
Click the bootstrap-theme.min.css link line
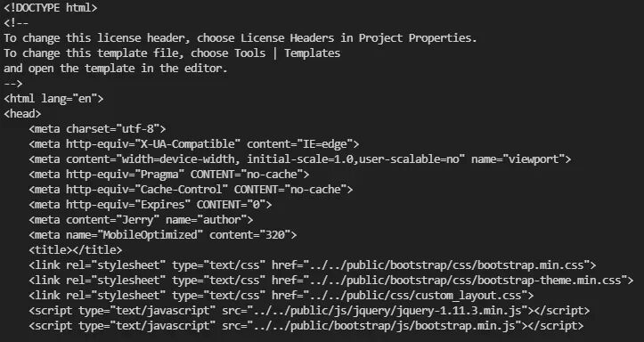click(331, 281)
